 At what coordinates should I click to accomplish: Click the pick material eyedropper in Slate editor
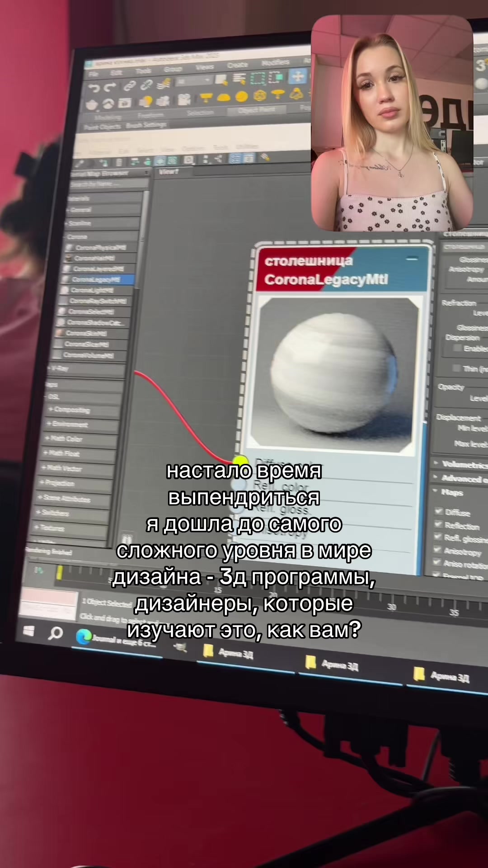[x=80, y=164]
